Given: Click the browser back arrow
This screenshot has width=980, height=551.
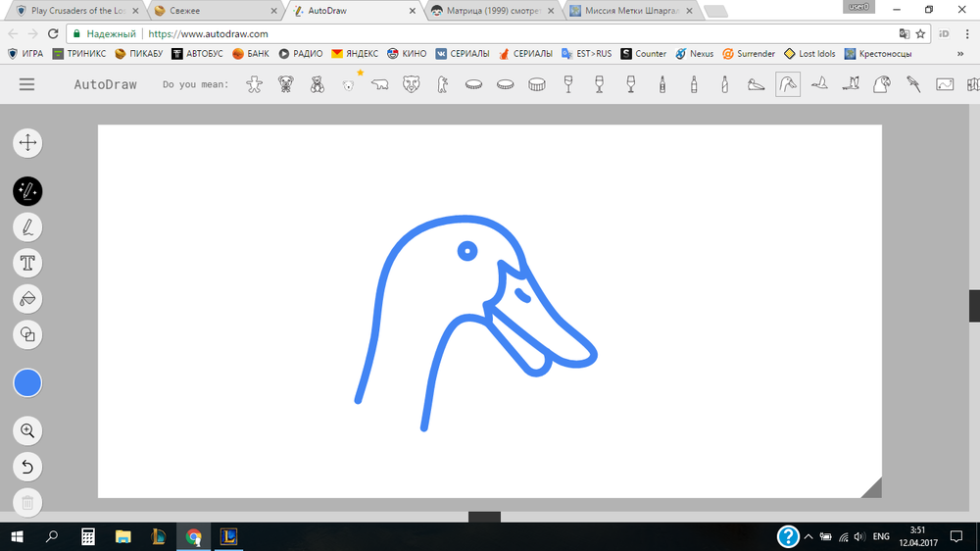Looking at the screenshot, I should pyautogui.click(x=13, y=33).
